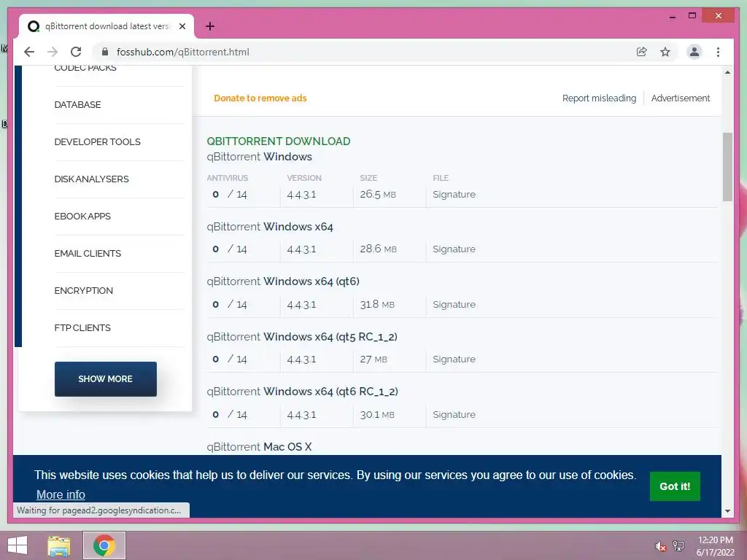Click the QBITTORRENT DOWNLOAD heading
The image size is (747, 560).
[278, 141]
